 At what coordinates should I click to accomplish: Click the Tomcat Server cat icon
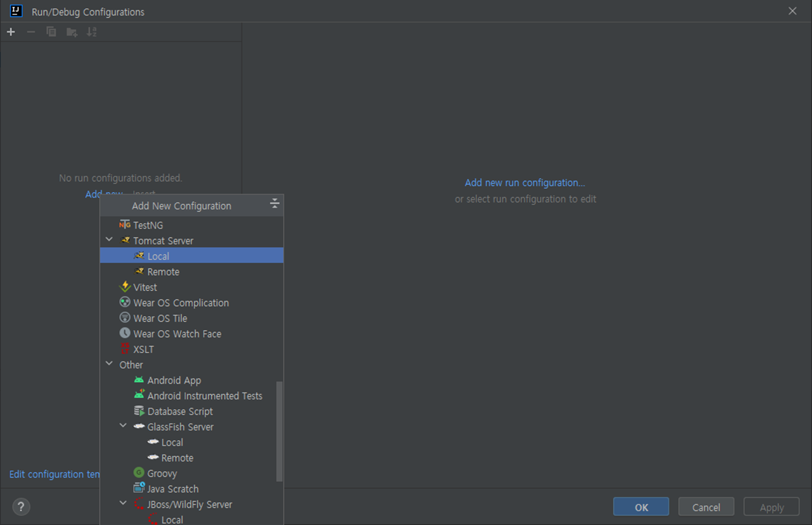click(x=125, y=240)
